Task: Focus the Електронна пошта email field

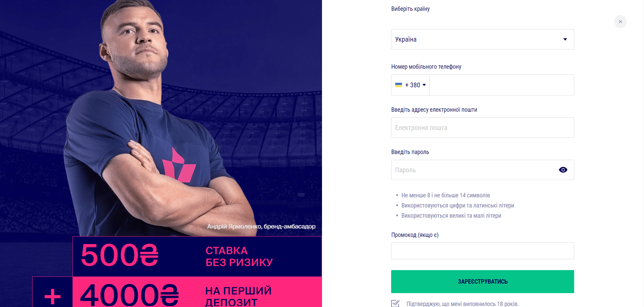Action: [482, 128]
